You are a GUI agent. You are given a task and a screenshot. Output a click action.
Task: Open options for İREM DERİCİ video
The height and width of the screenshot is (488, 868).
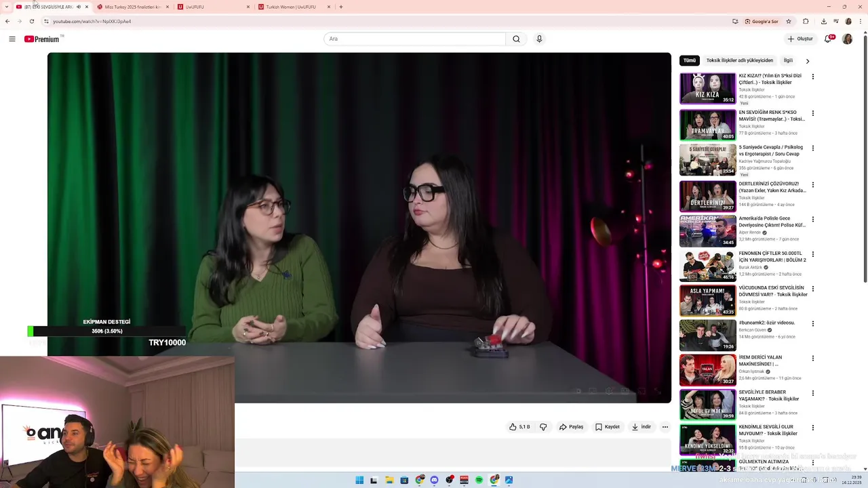(812, 359)
